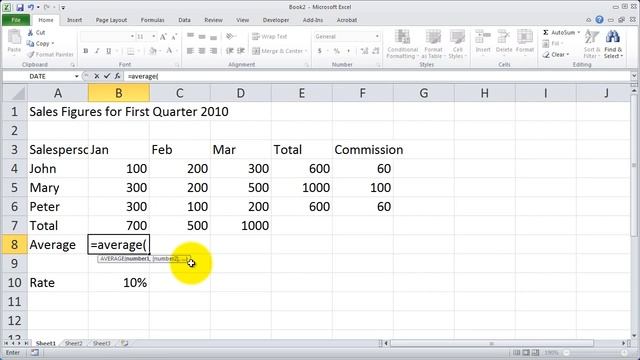Click the percent style icon
This screenshot has height=360, width=640.
[336, 51]
